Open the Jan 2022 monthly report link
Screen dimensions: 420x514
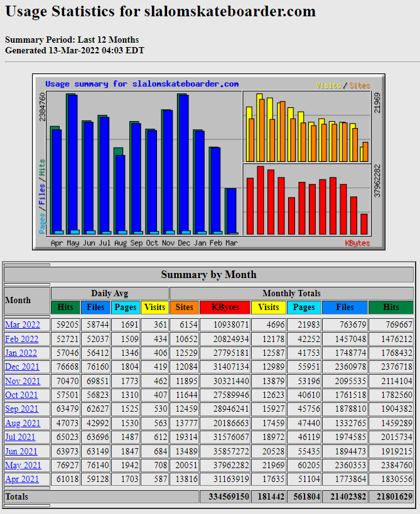21,353
